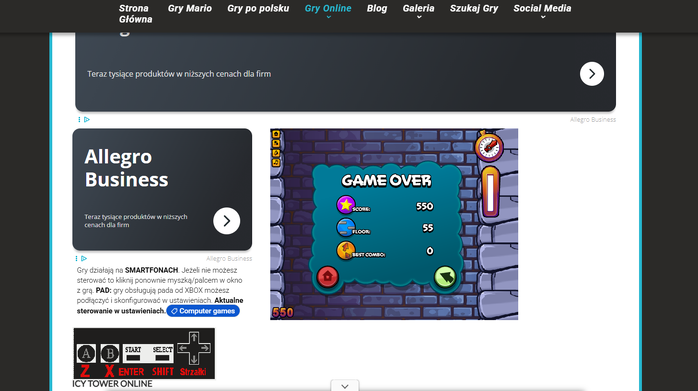The height and width of the screenshot is (391, 698).
Task: Expand the Galeria dropdown menu
Action: tap(418, 12)
